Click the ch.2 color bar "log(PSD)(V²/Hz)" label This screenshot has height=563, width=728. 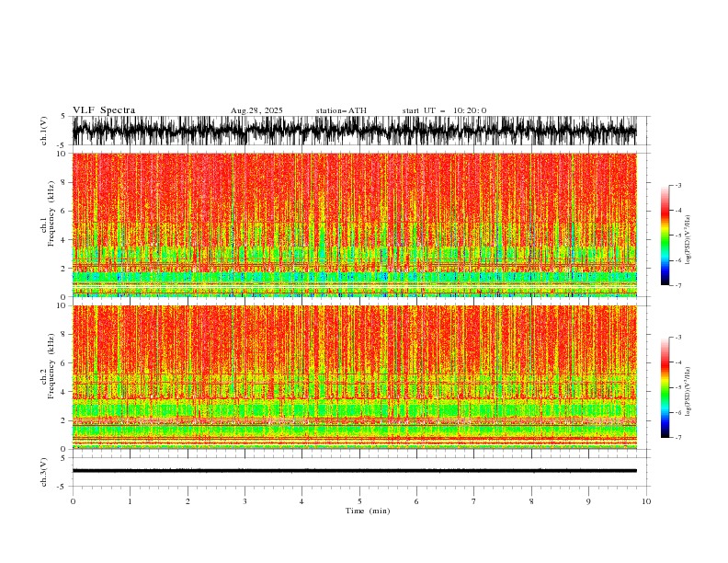(688, 392)
